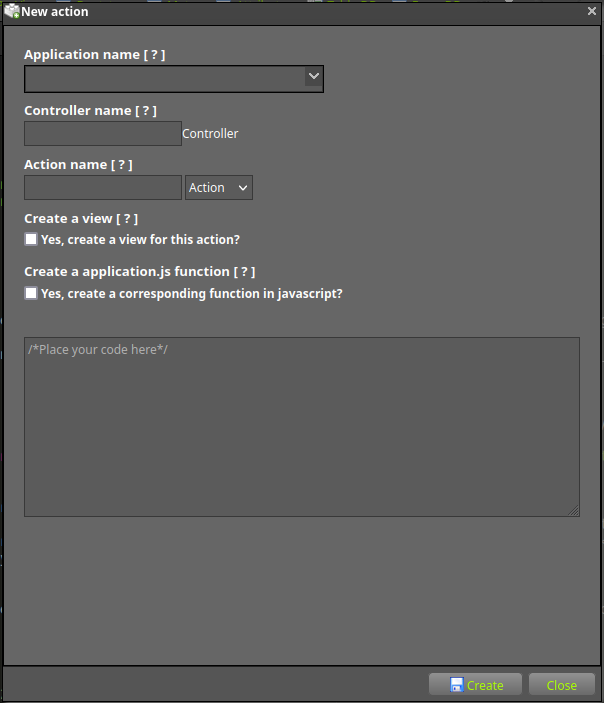The height and width of the screenshot is (703, 604).
Task: Open the Action suffix dropdown
Action: coord(219,187)
